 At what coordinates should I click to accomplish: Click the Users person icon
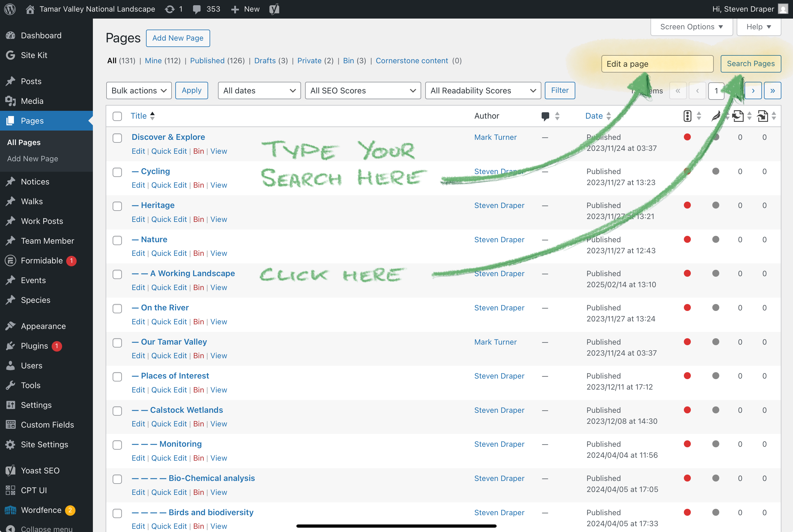[x=10, y=365]
